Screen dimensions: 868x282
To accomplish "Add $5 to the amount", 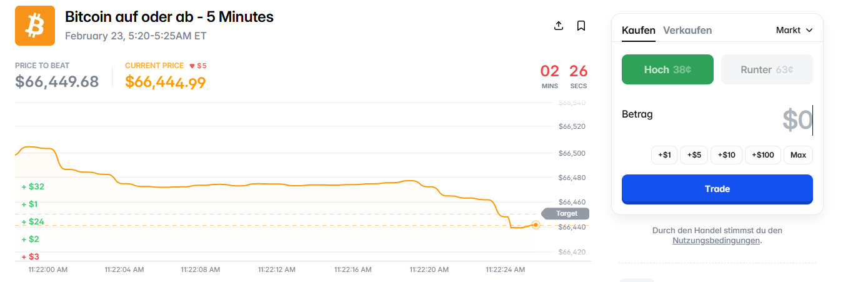I will 694,155.
